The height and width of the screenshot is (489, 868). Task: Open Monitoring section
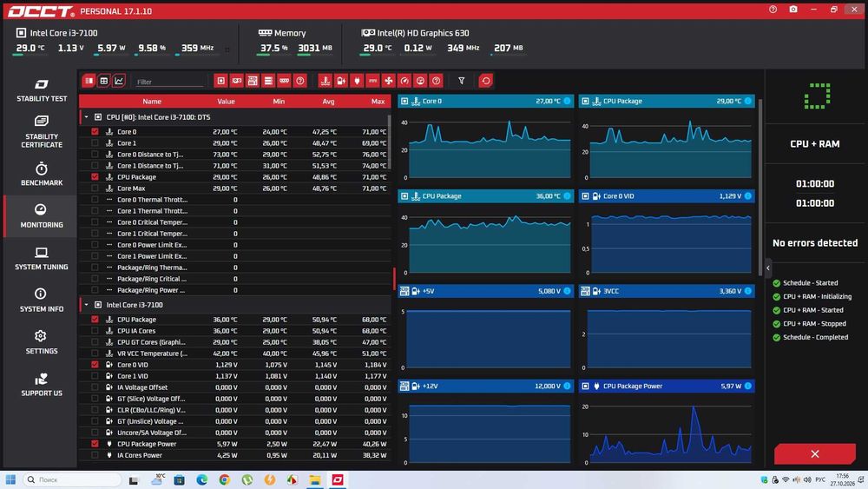tap(42, 216)
